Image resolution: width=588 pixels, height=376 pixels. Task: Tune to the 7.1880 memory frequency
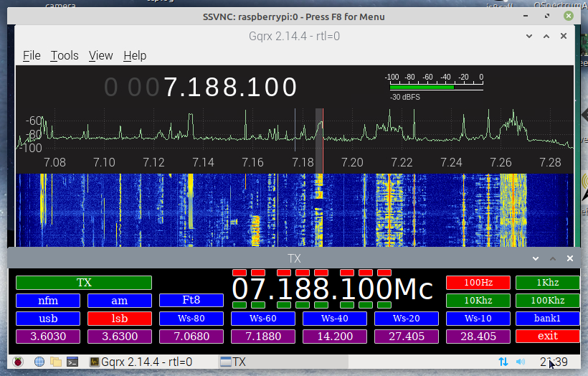pyautogui.click(x=263, y=337)
